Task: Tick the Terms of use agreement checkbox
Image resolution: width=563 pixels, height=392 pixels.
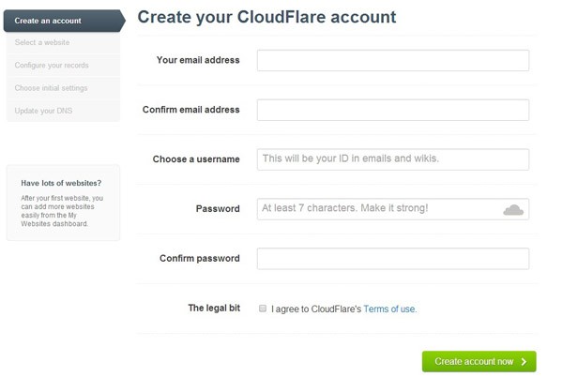Action: click(263, 309)
